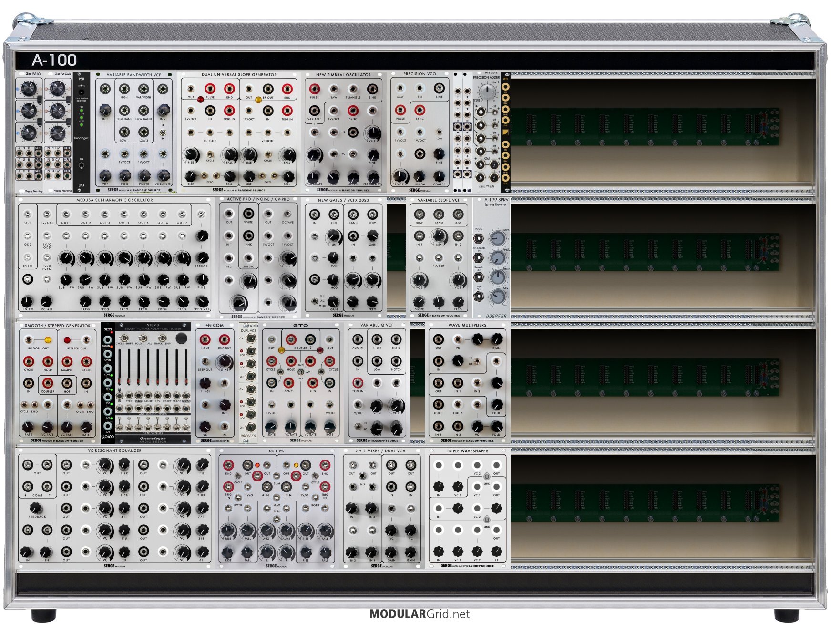Viewport: 840px width, 624px height.
Task: Click the Variable Bandwidth VCF FREQ knob
Action: (124, 175)
